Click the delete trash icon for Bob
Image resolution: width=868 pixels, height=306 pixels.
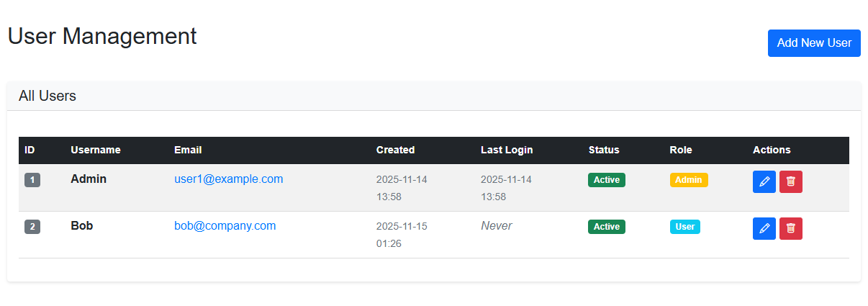[x=790, y=228]
